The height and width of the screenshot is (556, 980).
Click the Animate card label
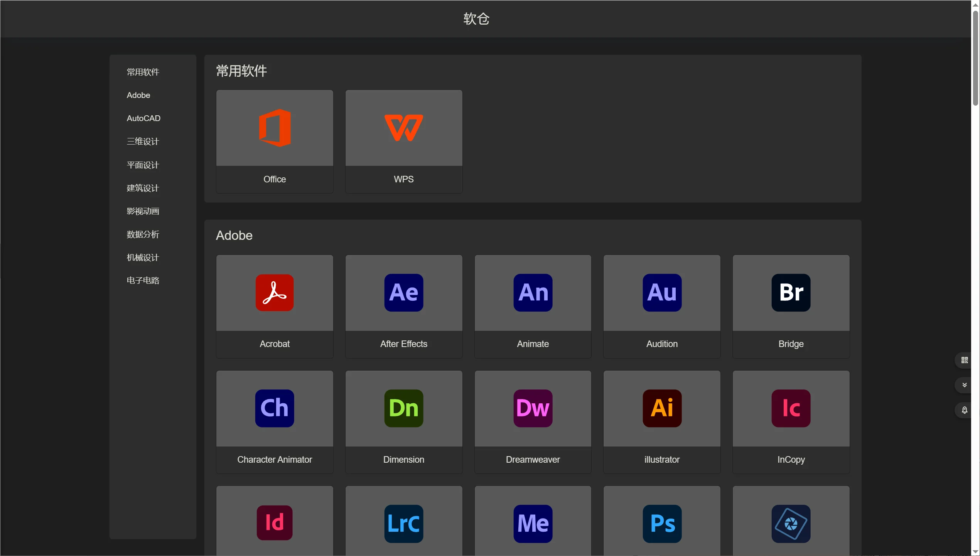click(x=533, y=344)
